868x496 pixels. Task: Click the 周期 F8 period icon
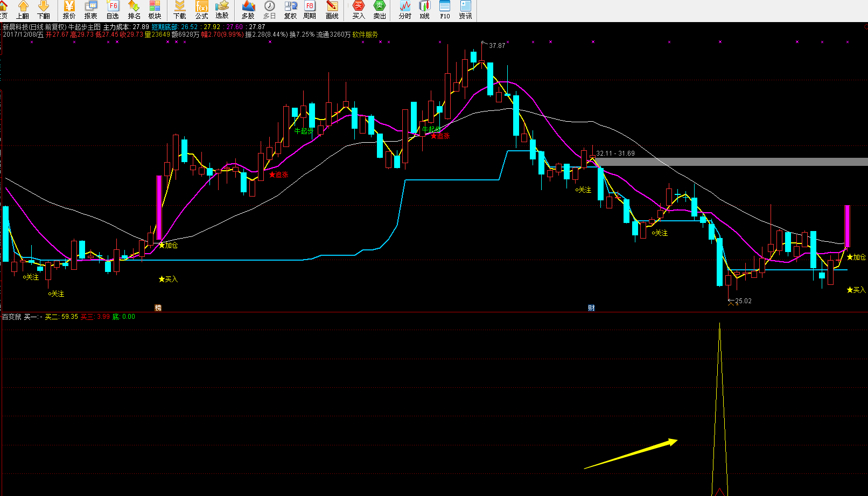tap(310, 10)
